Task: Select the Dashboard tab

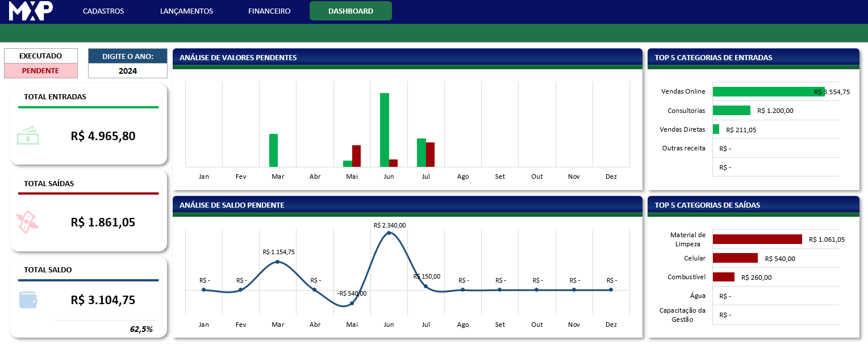Action: click(x=350, y=11)
